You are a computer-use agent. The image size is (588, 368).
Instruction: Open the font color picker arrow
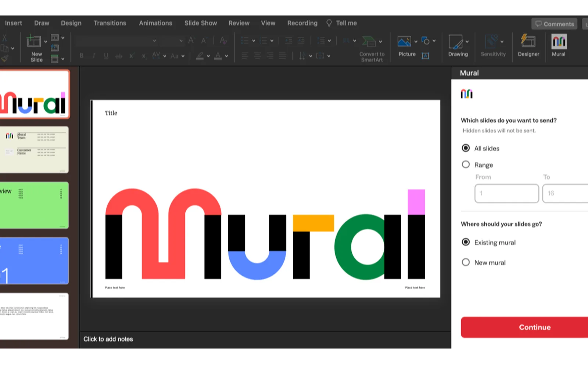(x=226, y=56)
